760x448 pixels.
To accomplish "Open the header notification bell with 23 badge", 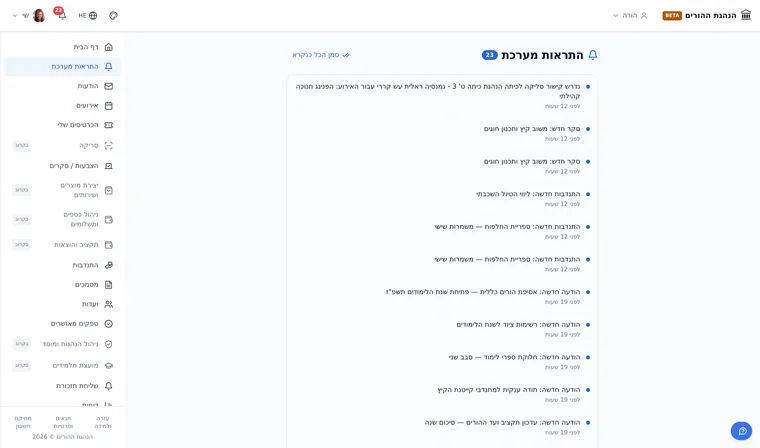I will tap(61, 14).
